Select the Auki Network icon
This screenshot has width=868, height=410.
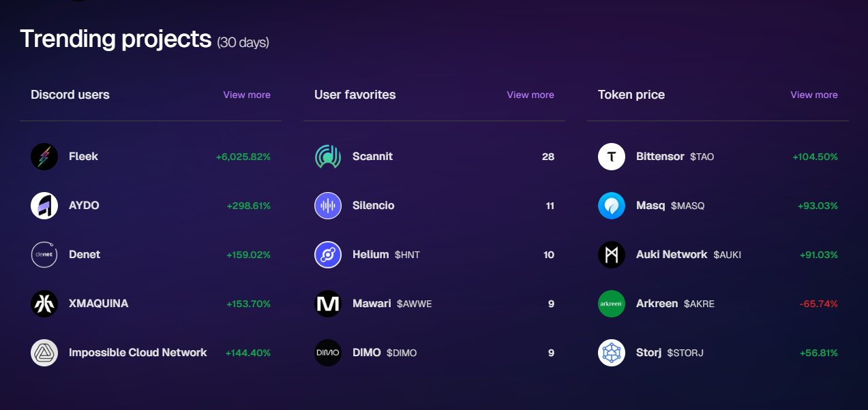coord(612,255)
